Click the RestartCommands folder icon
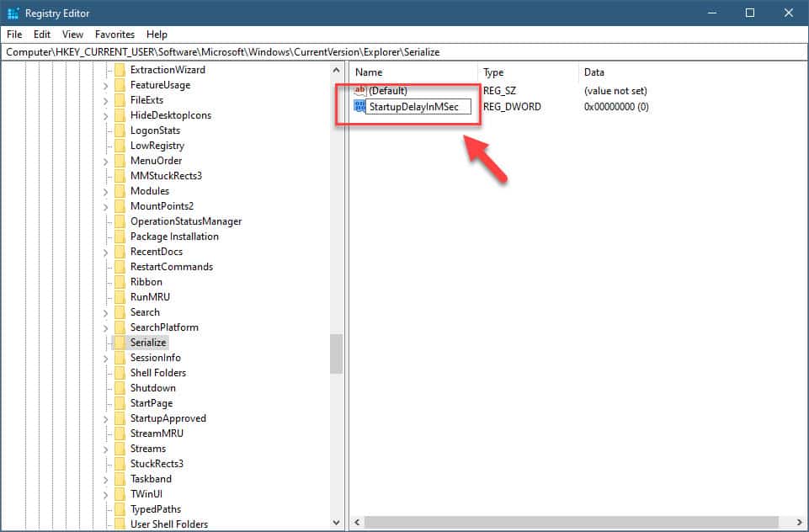Viewport: 809px width, 532px height. click(x=120, y=266)
